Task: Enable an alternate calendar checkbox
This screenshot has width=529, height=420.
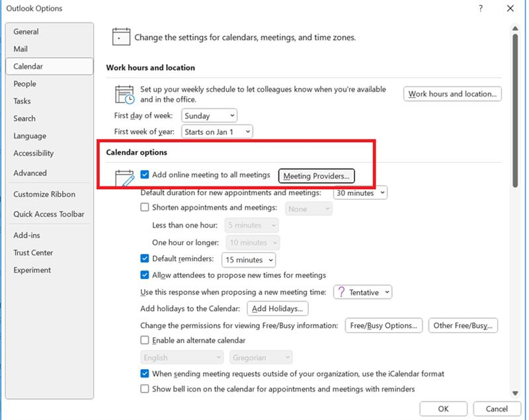Action: point(144,340)
